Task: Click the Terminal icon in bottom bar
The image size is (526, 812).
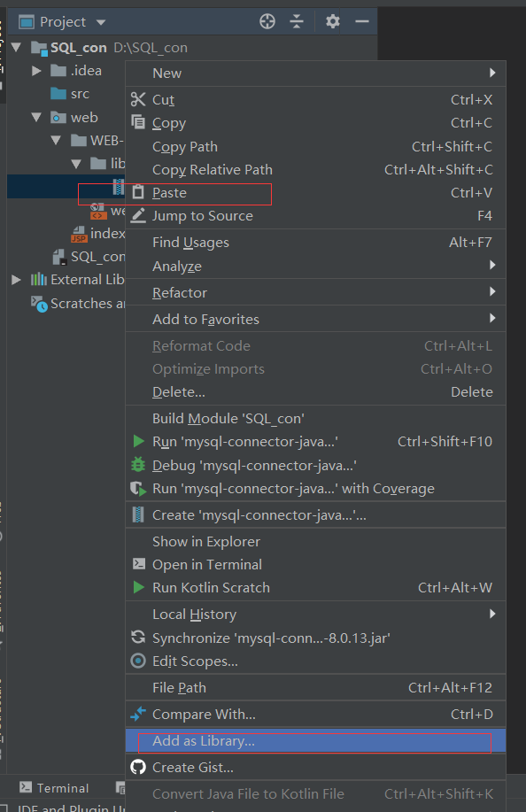Action: tap(26, 788)
